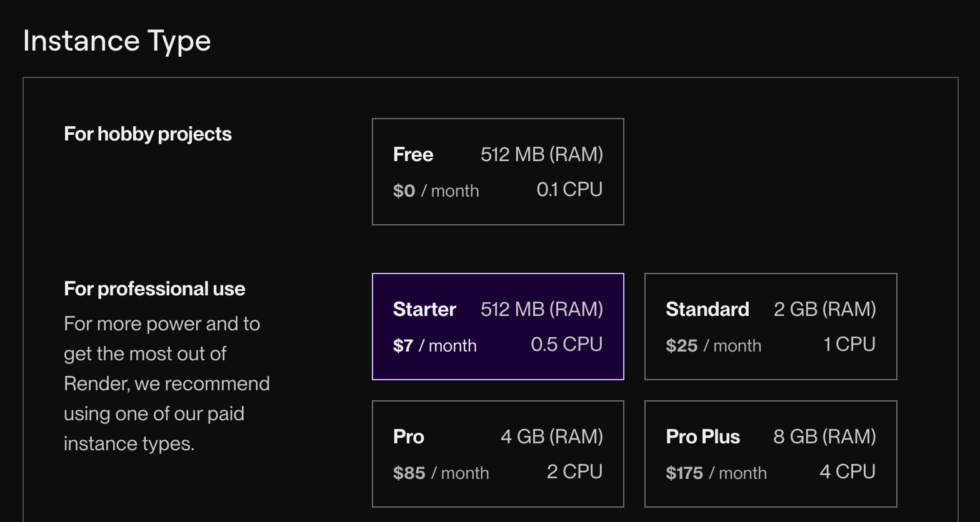
Task: Click the 4 GB (RAM) text
Action: click(x=551, y=436)
